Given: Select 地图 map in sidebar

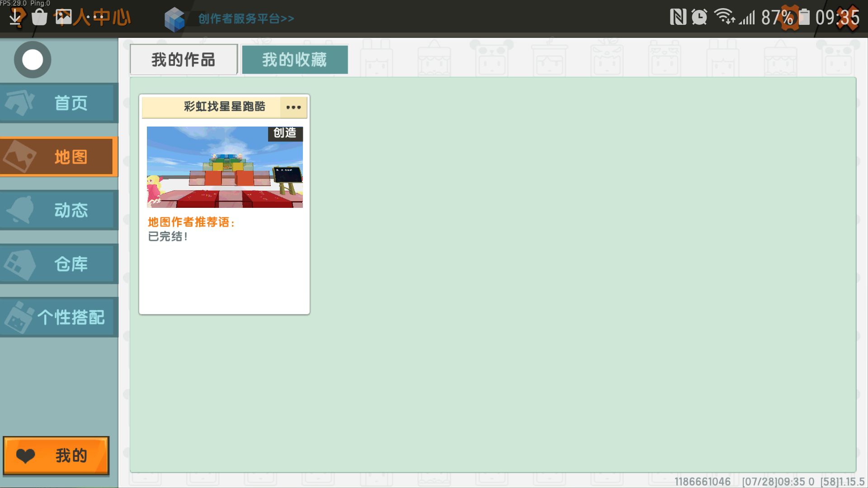Looking at the screenshot, I should (58, 157).
